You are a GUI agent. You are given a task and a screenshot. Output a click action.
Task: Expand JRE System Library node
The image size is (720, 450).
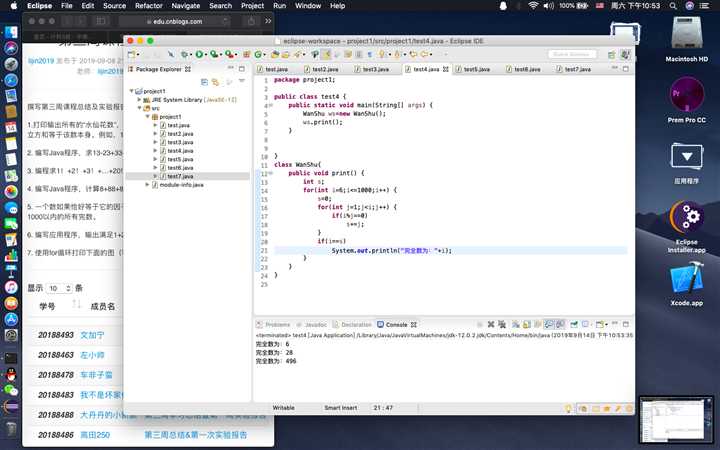[140, 100]
